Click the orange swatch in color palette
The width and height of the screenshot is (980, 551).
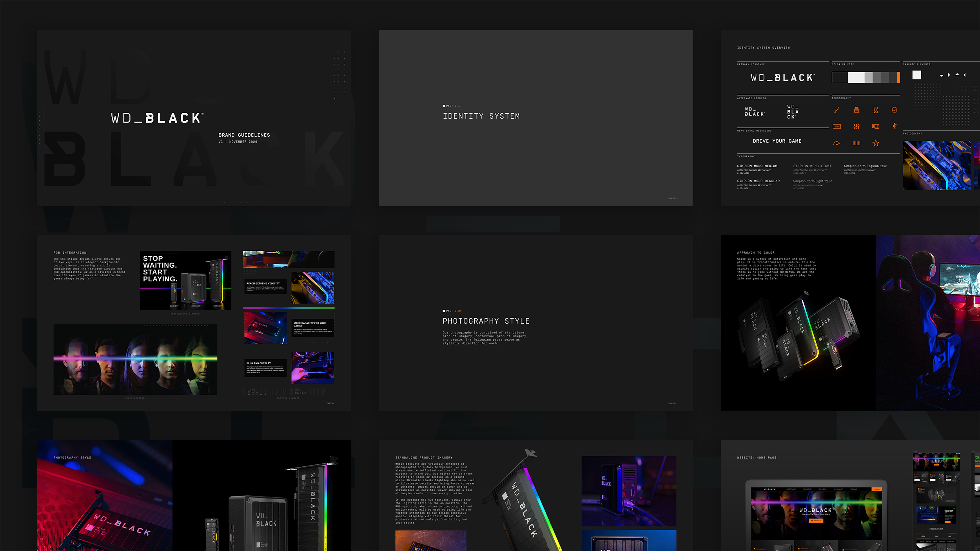pyautogui.click(x=898, y=78)
